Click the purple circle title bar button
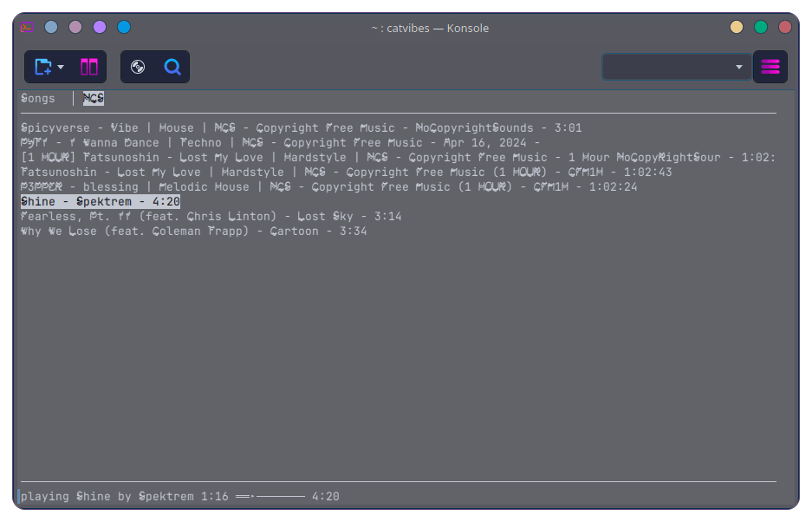The image size is (812, 522). 100,27
